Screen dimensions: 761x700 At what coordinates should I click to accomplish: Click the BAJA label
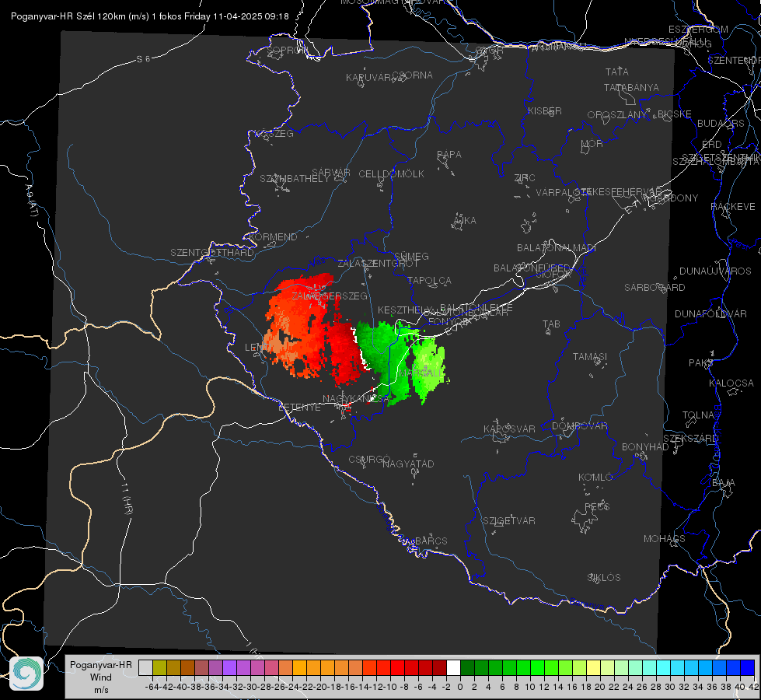724,483
